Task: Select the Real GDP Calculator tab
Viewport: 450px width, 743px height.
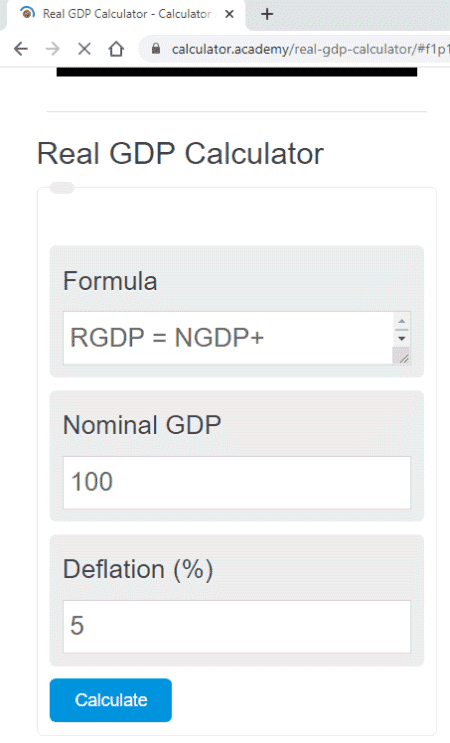Action: point(126,14)
